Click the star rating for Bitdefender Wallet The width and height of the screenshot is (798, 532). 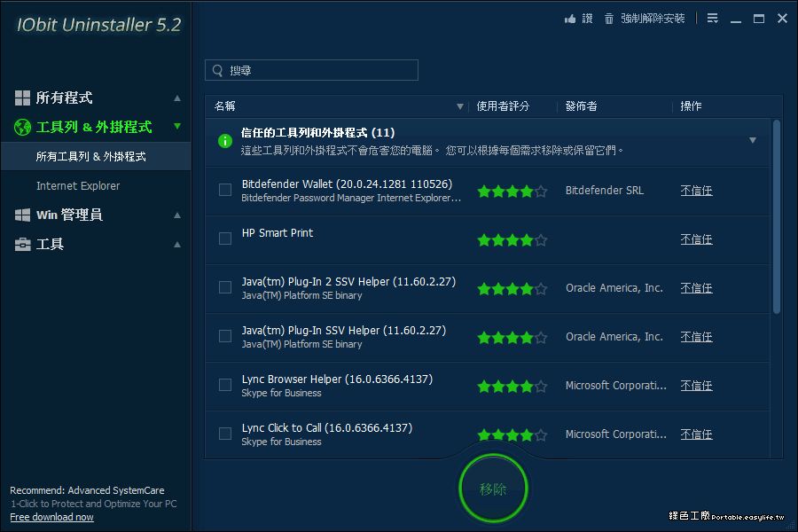point(512,192)
